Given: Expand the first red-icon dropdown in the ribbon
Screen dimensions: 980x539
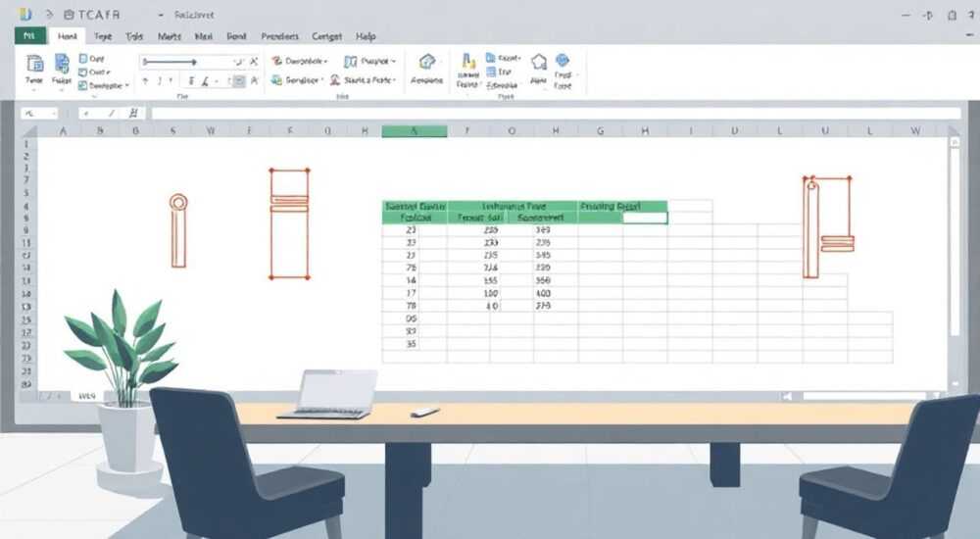Looking at the screenshot, I should pyautogui.click(x=300, y=61).
